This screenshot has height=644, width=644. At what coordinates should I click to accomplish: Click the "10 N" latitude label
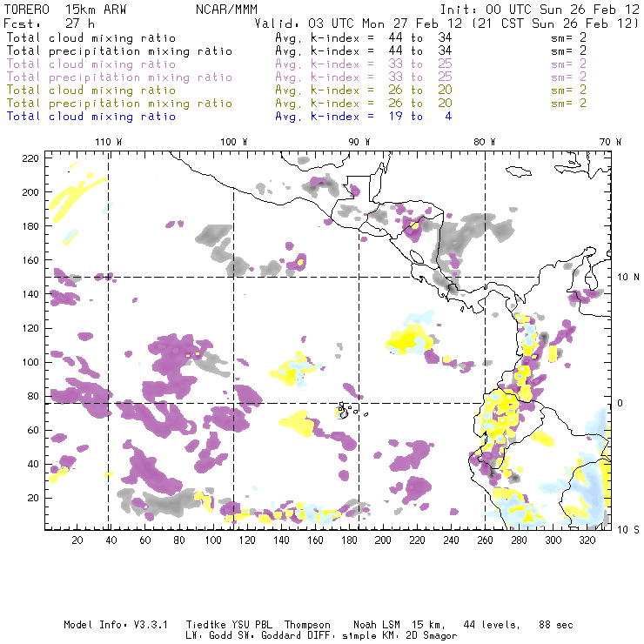tap(628, 278)
